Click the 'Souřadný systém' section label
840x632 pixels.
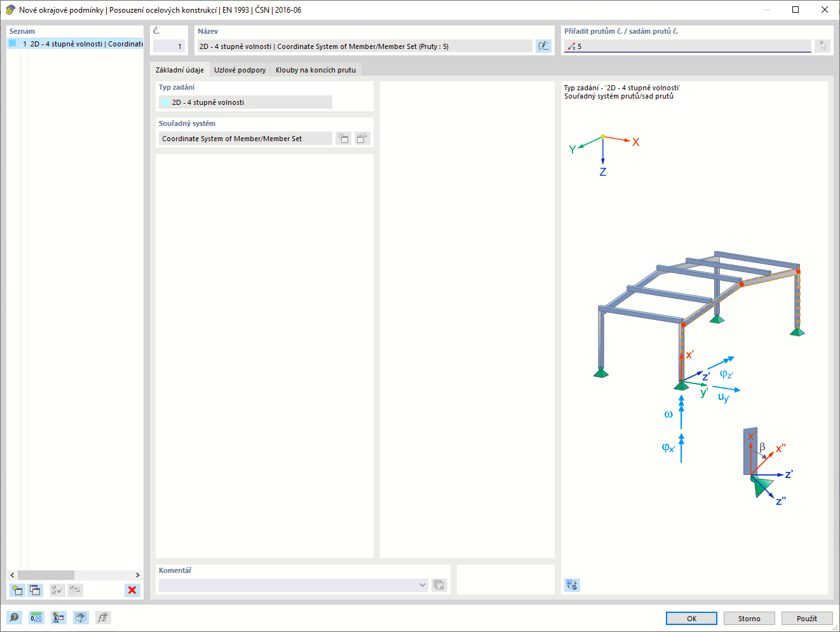tap(187, 123)
